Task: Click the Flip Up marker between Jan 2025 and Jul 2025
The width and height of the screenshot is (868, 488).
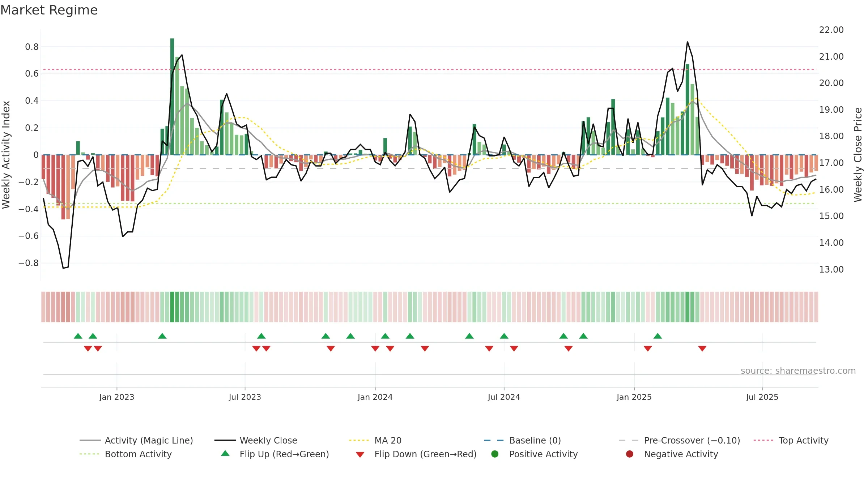Action: [x=658, y=336]
